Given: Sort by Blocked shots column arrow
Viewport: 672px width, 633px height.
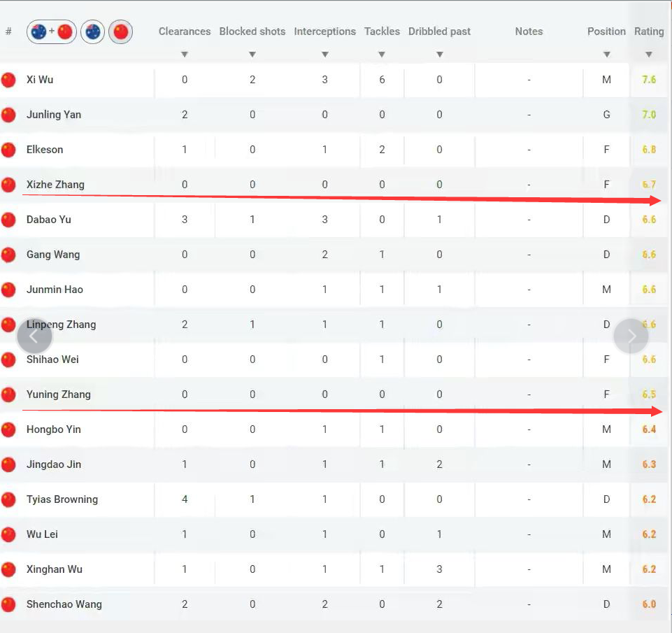Looking at the screenshot, I should [x=252, y=55].
